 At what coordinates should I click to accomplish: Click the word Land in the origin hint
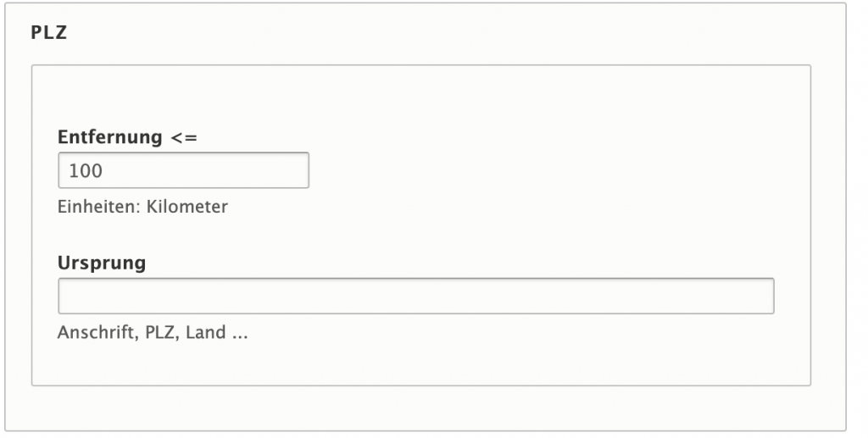(x=206, y=332)
